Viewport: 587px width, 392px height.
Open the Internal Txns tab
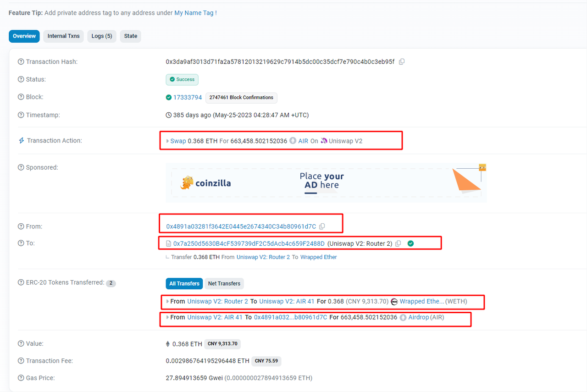(x=63, y=36)
